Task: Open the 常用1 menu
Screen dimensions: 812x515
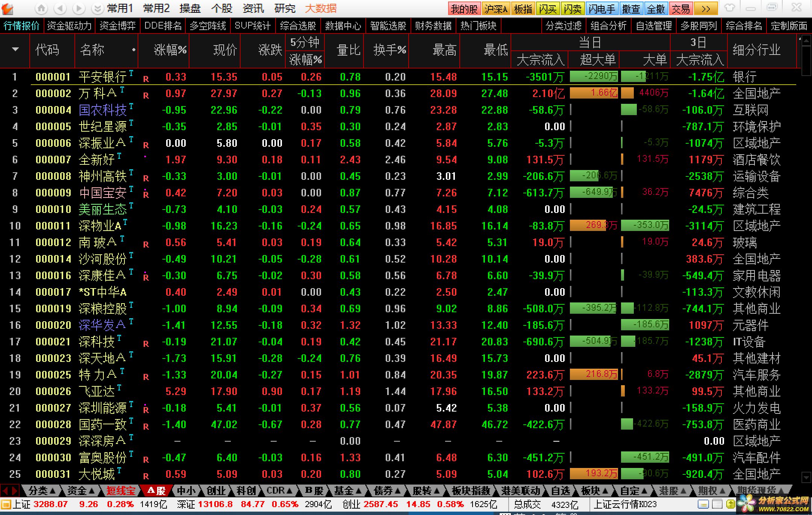Action: click(120, 8)
